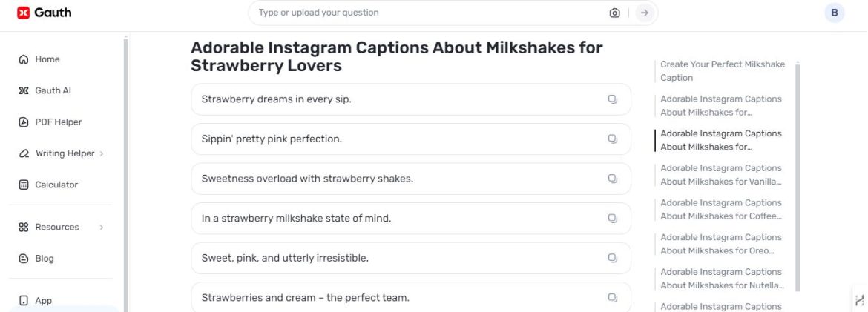
Task: Click the table of contents scrollbar
Action: click(x=798, y=177)
